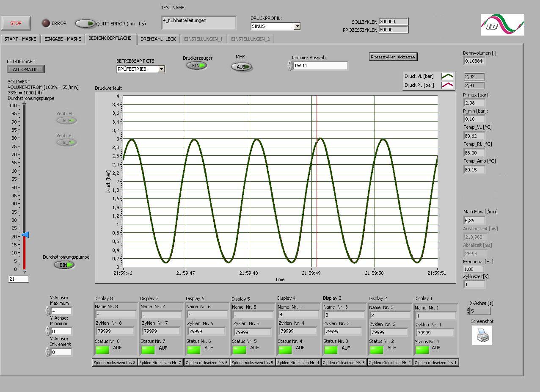
Task: Click Status Nr. 6 green indicator
Action: pyautogui.click(x=193, y=350)
